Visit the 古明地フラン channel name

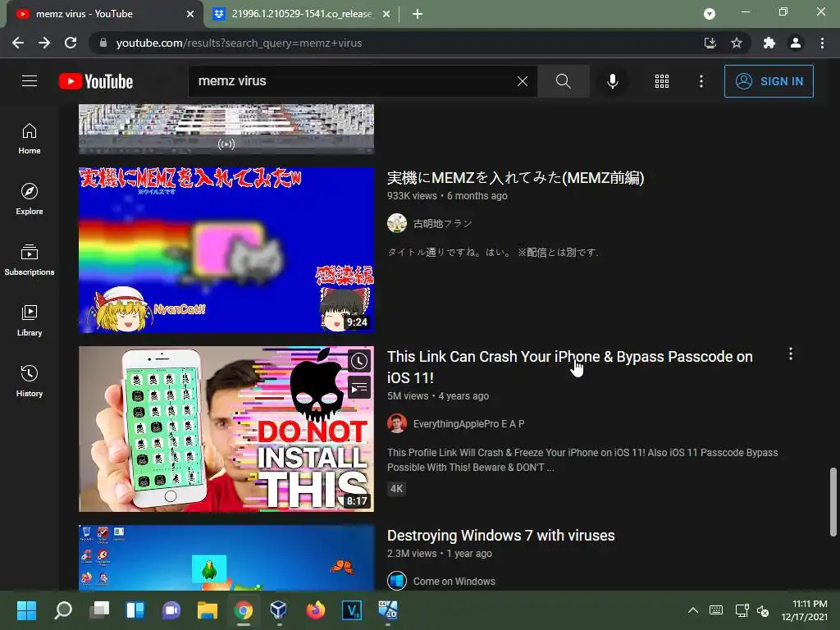pos(442,223)
